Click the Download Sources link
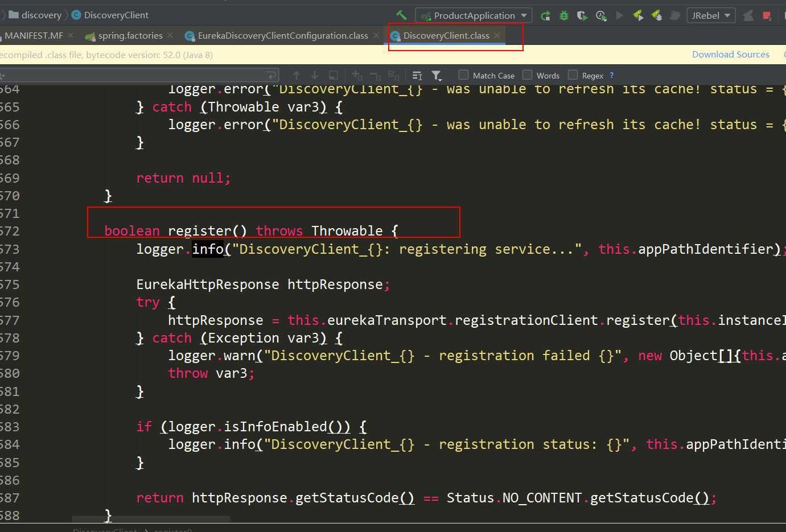The image size is (786, 532). [731, 55]
